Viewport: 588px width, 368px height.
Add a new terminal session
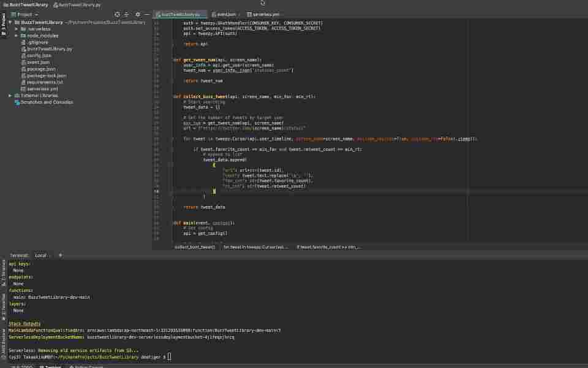tap(61, 255)
